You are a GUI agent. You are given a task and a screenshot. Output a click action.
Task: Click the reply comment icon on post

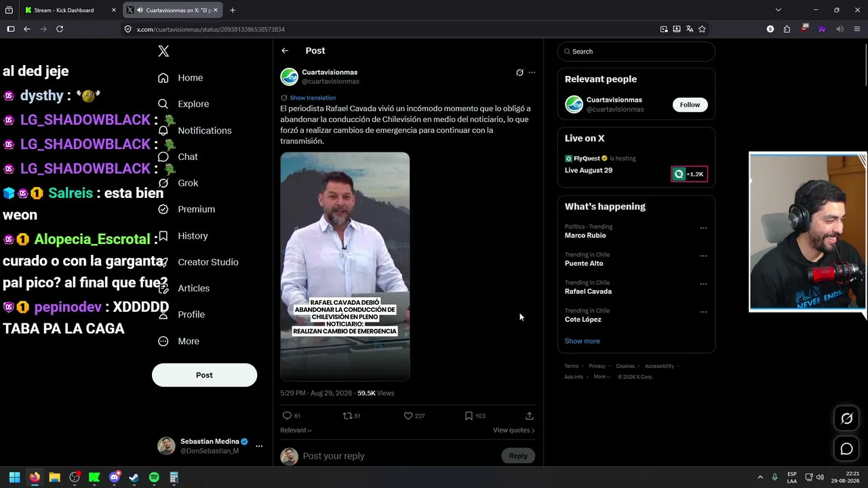[x=287, y=415]
